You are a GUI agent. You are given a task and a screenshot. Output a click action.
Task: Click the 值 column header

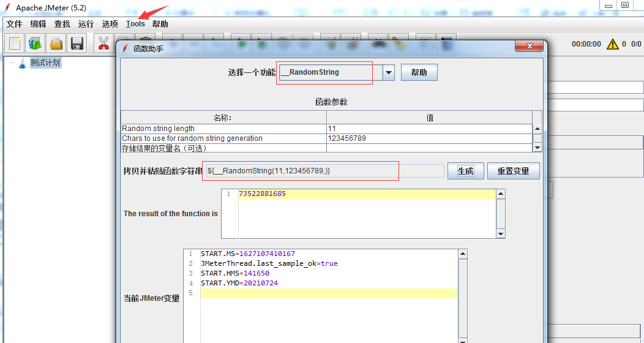coord(430,118)
